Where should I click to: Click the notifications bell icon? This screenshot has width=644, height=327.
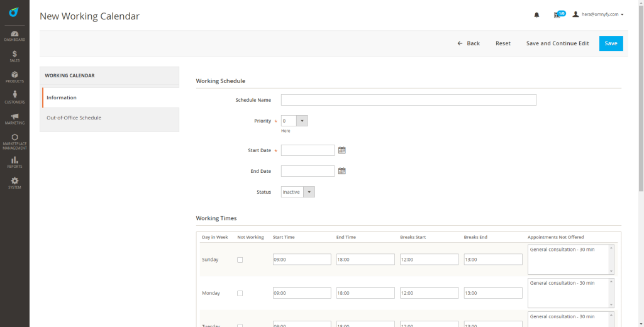point(536,15)
